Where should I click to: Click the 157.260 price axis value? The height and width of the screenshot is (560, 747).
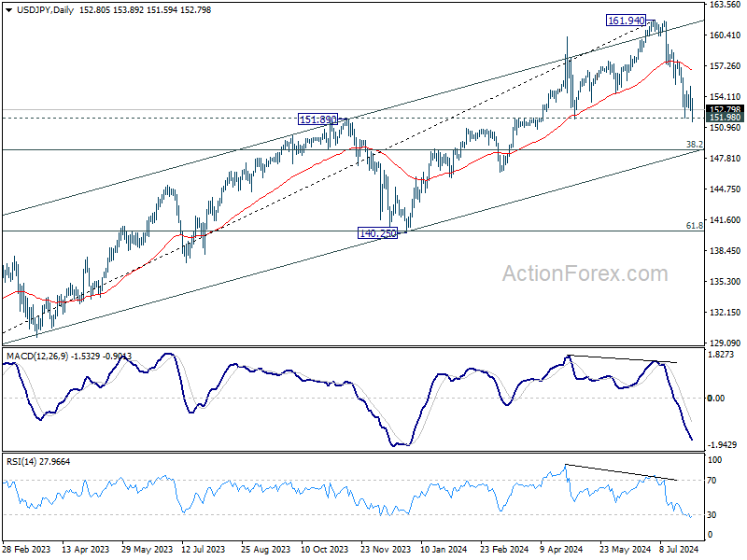(726, 65)
